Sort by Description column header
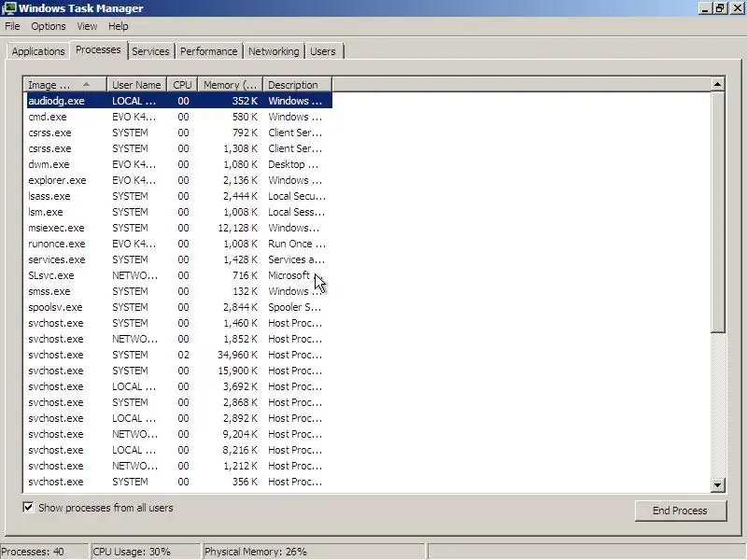The height and width of the screenshot is (560, 747). [x=298, y=85]
